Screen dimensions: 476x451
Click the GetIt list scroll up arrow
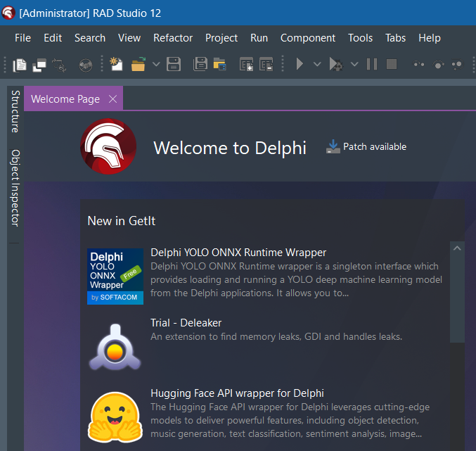(x=457, y=248)
